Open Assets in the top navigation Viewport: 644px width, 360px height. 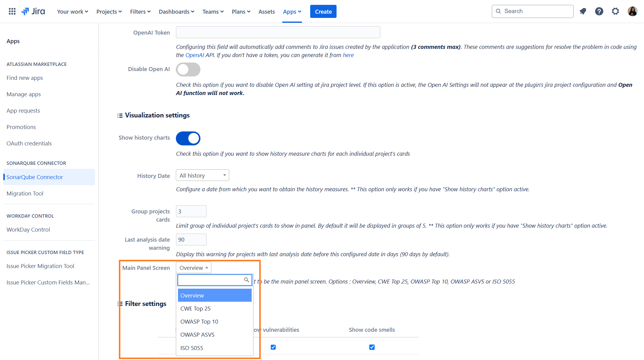(x=267, y=12)
